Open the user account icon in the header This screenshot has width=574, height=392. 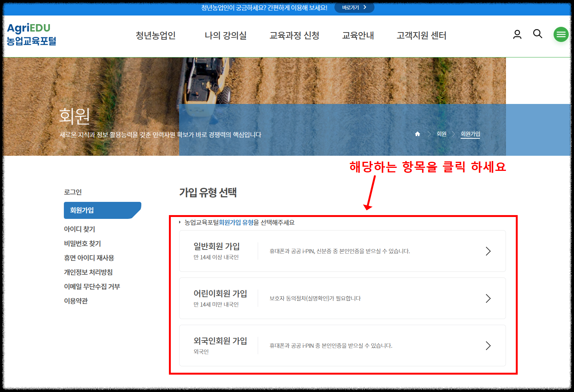click(x=517, y=34)
